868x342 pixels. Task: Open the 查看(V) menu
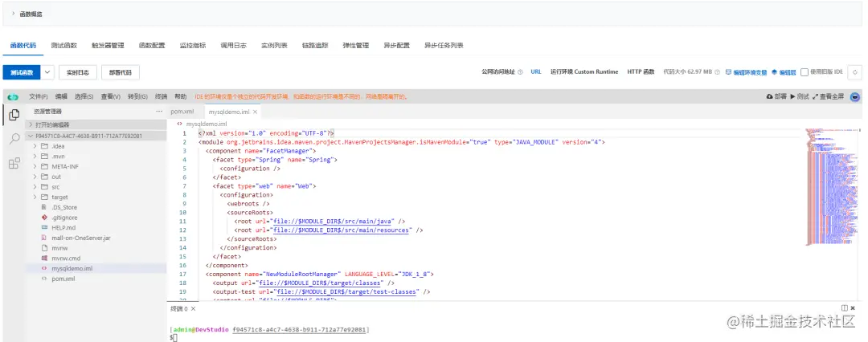coord(111,96)
